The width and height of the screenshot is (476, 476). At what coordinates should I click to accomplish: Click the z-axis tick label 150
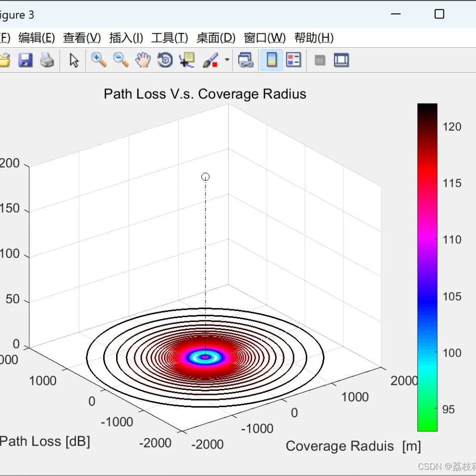pos(10,208)
